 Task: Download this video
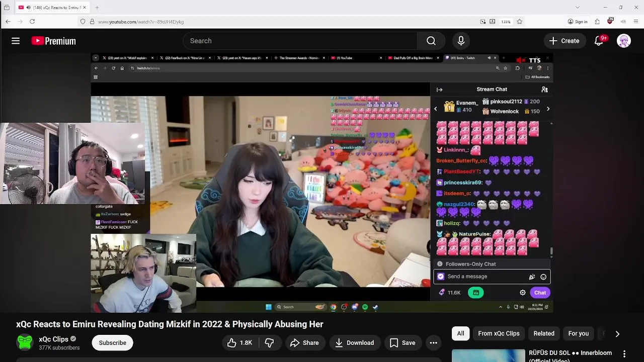[x=354, y=343]
